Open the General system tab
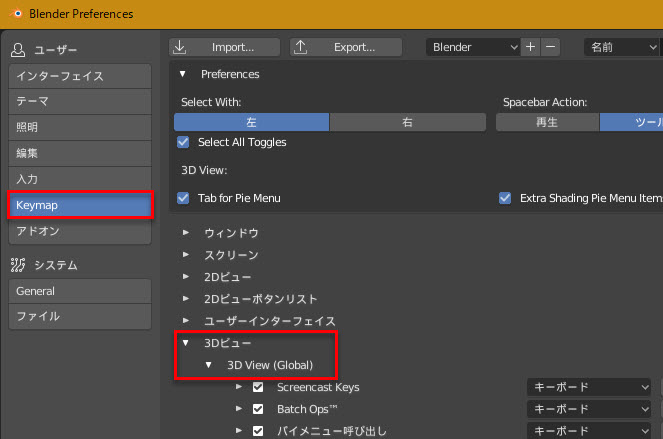This screenshot has height=439, width=663. (x=80, y=291)
